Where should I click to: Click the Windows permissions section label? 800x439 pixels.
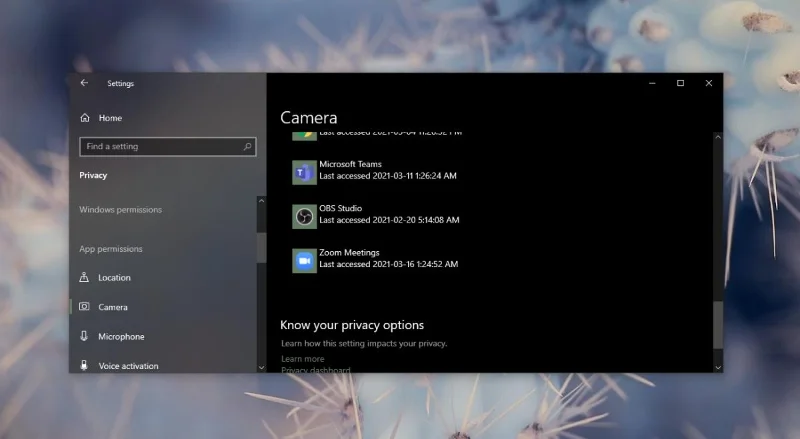pos(120,210)
